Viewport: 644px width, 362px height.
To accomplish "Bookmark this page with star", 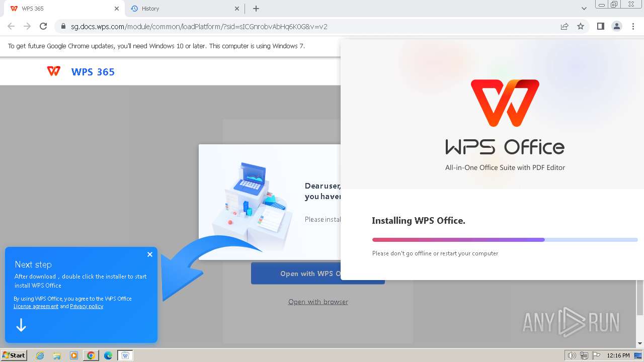I will tap(581, 27).
